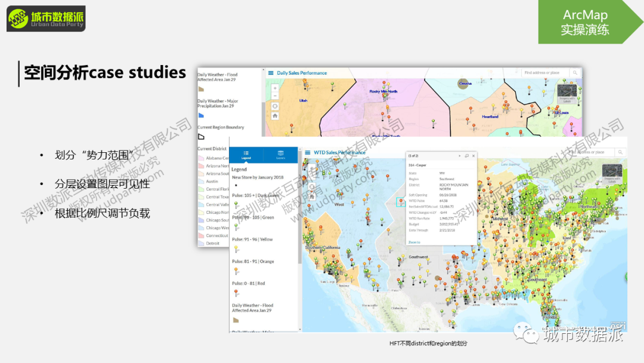Click the esri logo on the map
The image size is (644, 363).
pyautogui.click(x=618, y=327)
